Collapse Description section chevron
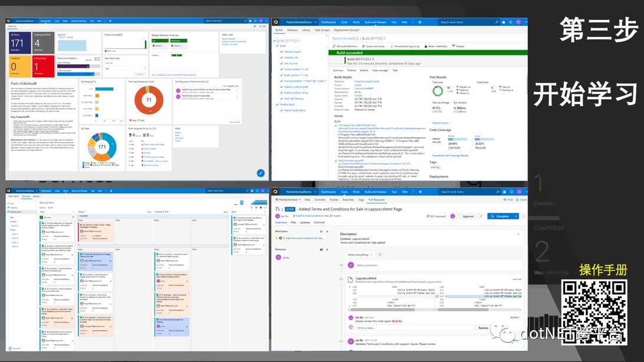 click(518, 234)
